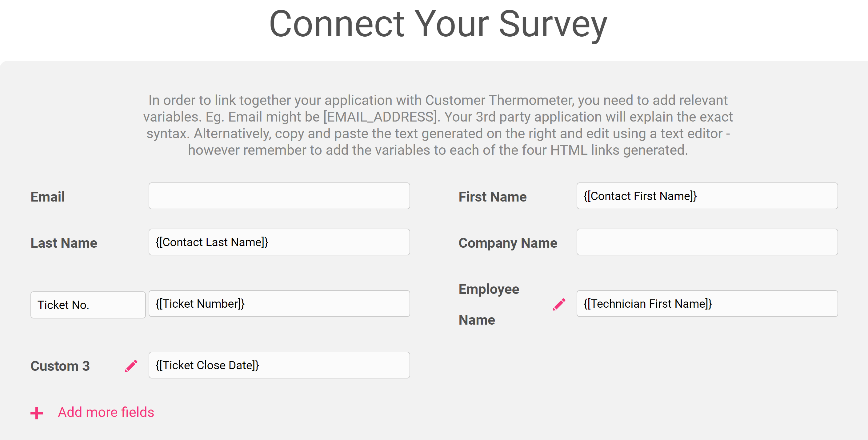Click the Ticket Number variable field
This screenshot has width=868, height=440.
click(x=279, y=304)
